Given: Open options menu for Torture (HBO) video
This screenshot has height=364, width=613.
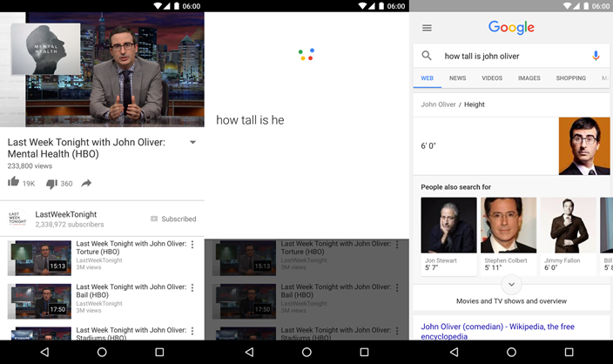Looking at the screenshot, I should point(192,245).
